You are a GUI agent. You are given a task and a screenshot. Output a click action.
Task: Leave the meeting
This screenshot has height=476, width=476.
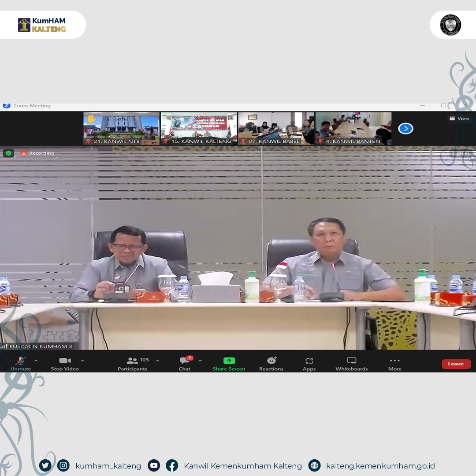(456, 364)
